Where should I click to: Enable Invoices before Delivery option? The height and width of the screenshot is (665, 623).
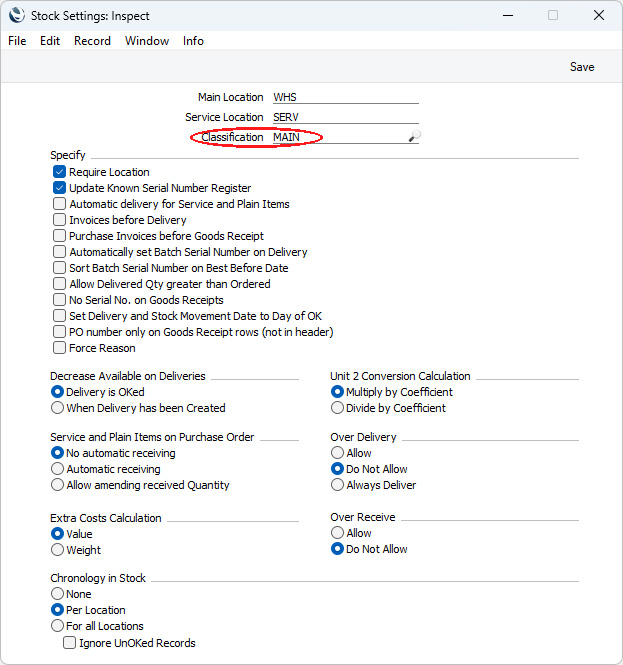(x=59, y=220)
